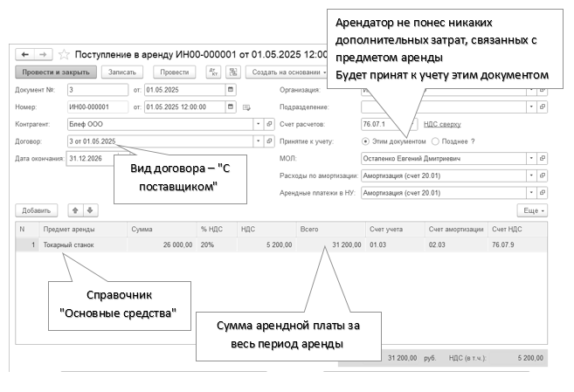The height and width of the screenshot is (392, 574).
Task: Open the МОЛ person record icon
Action: point(543,158)
